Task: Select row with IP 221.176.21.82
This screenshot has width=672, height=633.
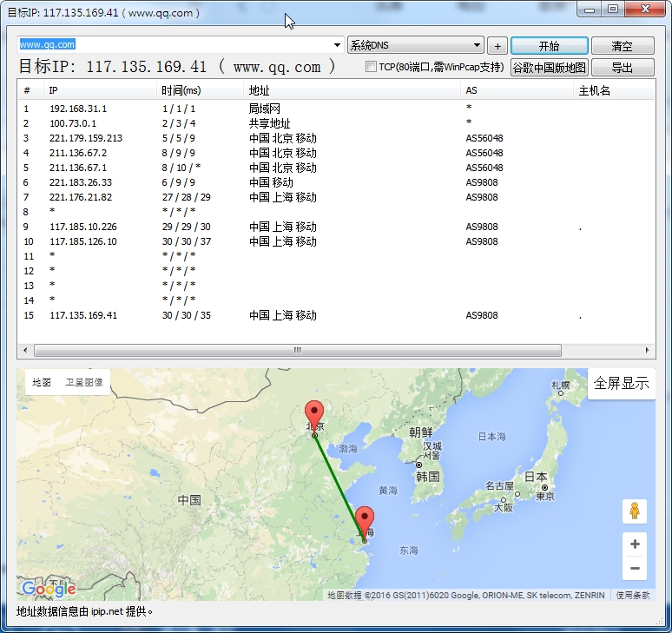Action: [336, 197]
